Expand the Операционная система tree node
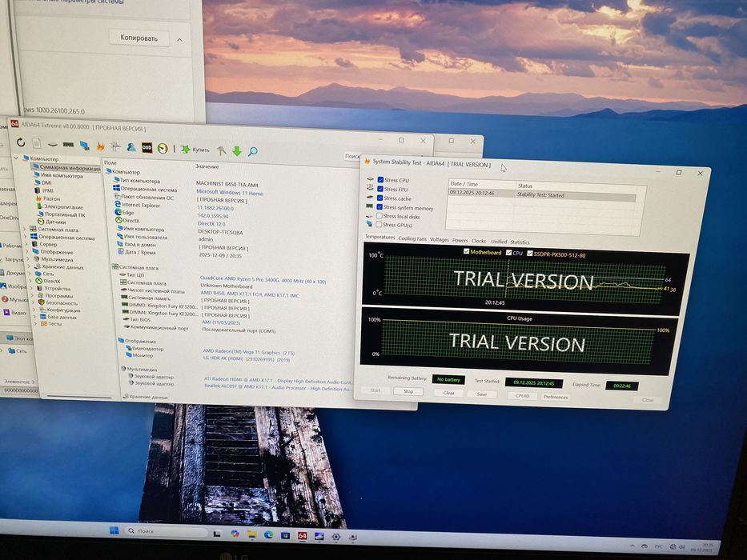 pyautogui.click(x=25, y=236)
